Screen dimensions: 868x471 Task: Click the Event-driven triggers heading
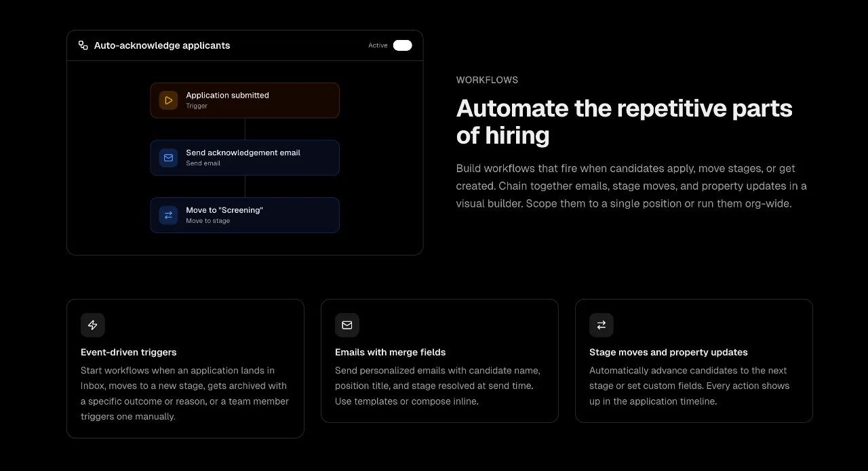pyautogui.click(x=129, y=352)
